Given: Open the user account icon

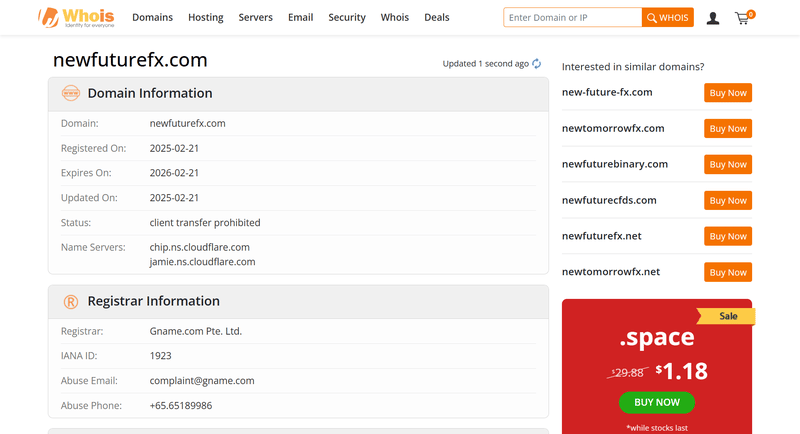Looking at the screenshot, I should coord(713,18).
